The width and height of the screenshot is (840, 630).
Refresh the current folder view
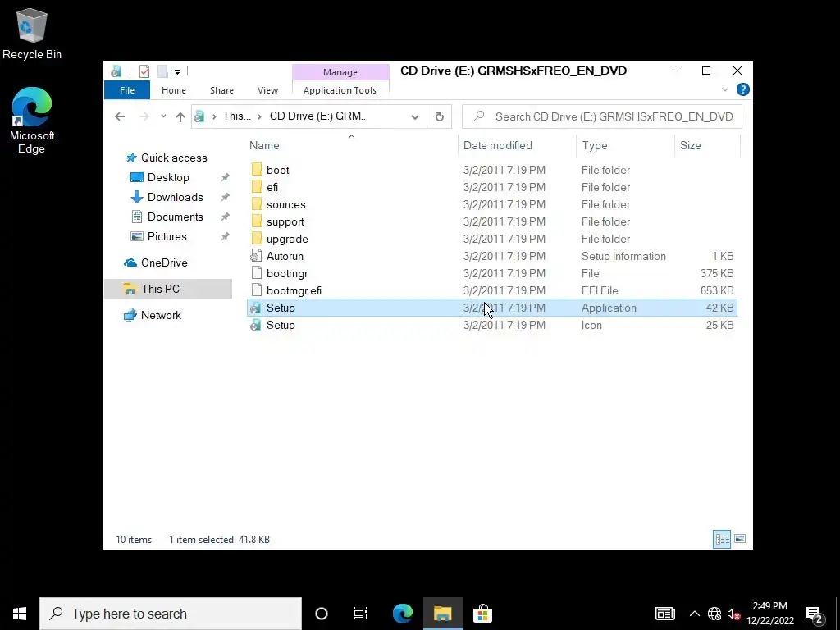tap(440, 116)
